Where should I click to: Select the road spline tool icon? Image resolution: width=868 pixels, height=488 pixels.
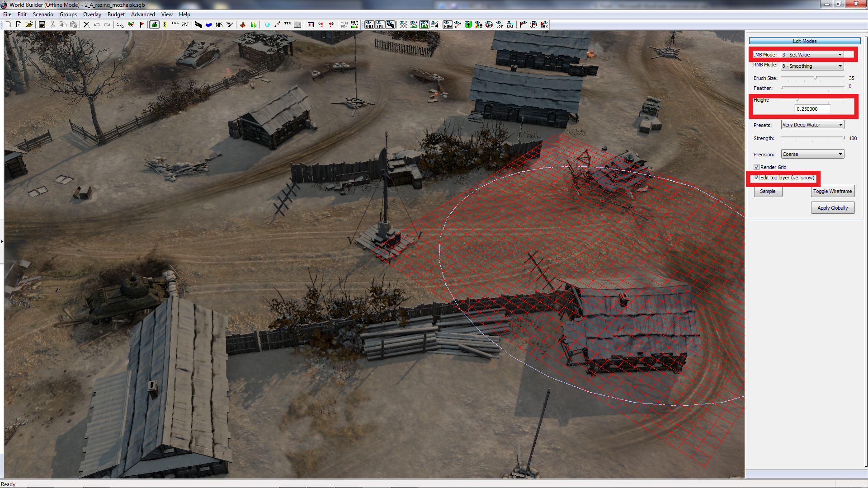tap(198, 24)
